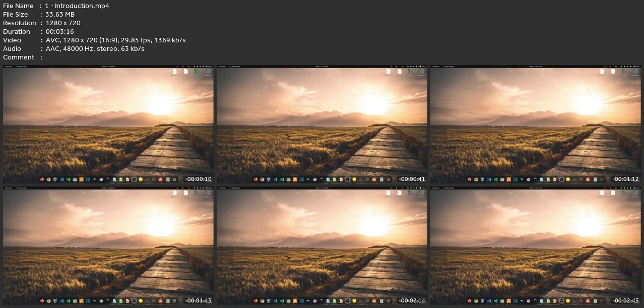The image size is (644, 308).
Task: Click the duration value '00:03:16'
Action: (59, 31)
